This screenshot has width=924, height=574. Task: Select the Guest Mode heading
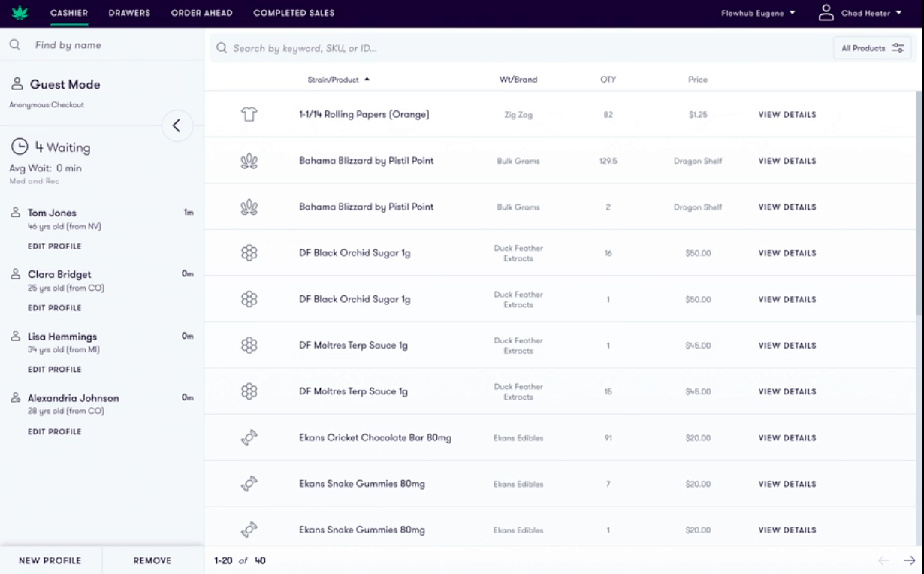click(65, 85)
